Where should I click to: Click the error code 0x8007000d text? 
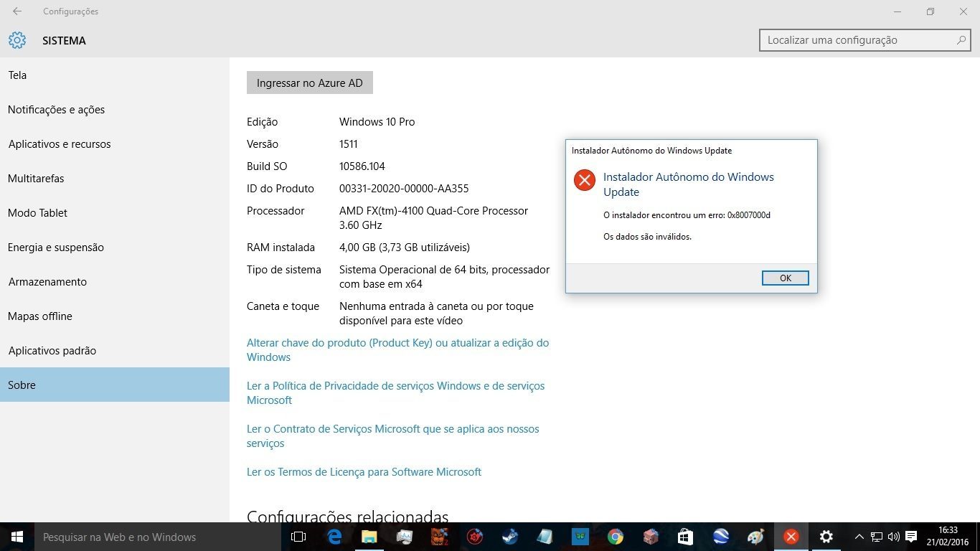pos(748,215)
